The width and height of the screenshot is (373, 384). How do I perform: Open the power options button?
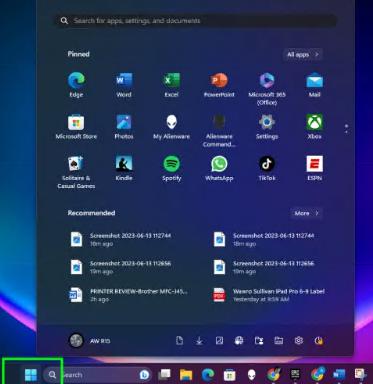tap(319, 341)
